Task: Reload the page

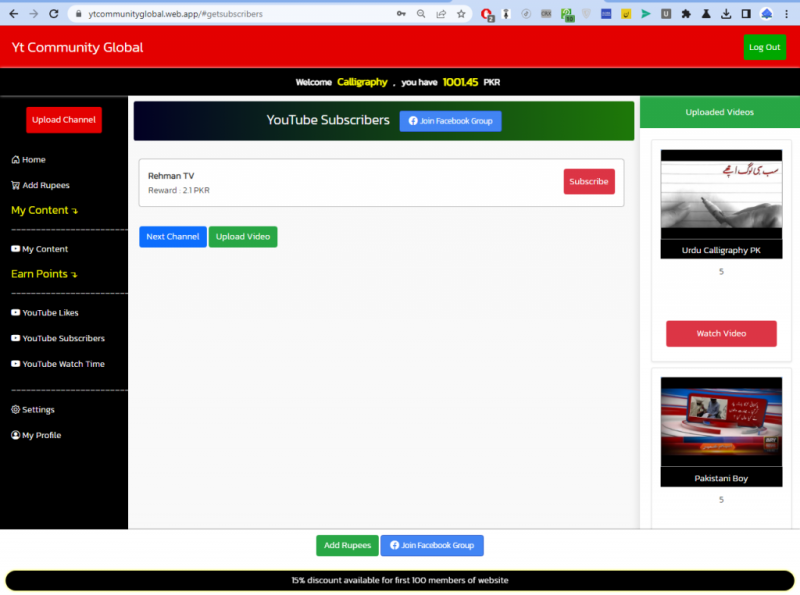Action: pos(56,14)
